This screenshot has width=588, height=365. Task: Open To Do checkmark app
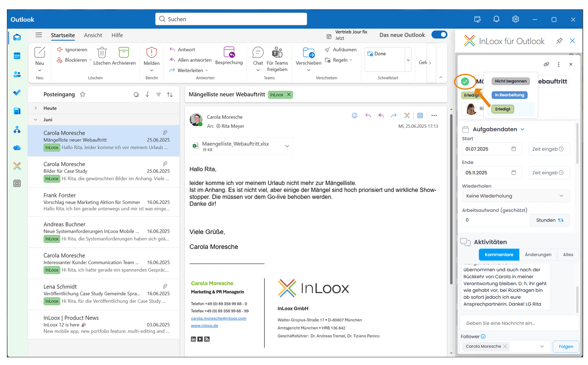pos(17,92)
